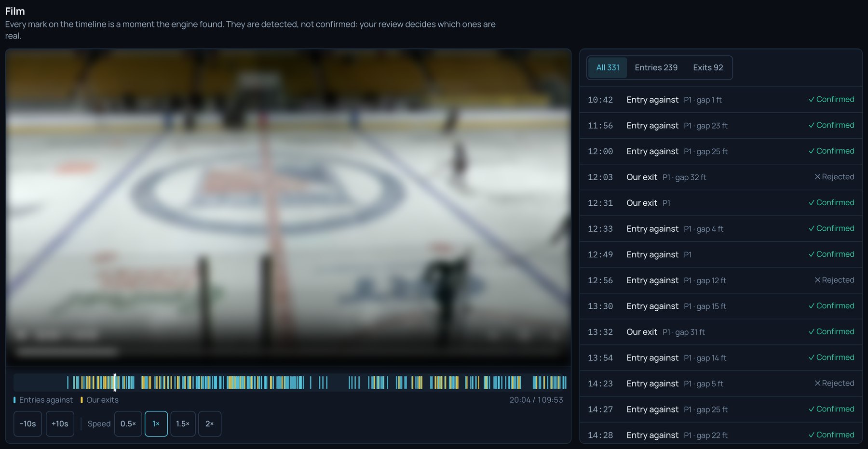Click Rejected status on the 14:23 row

[834, 383]
